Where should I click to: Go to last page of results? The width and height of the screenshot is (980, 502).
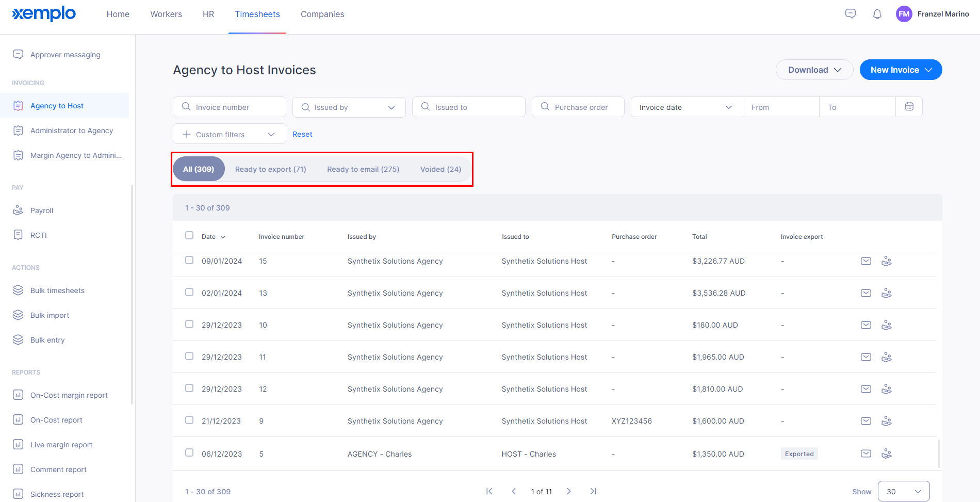pos(593,491)
